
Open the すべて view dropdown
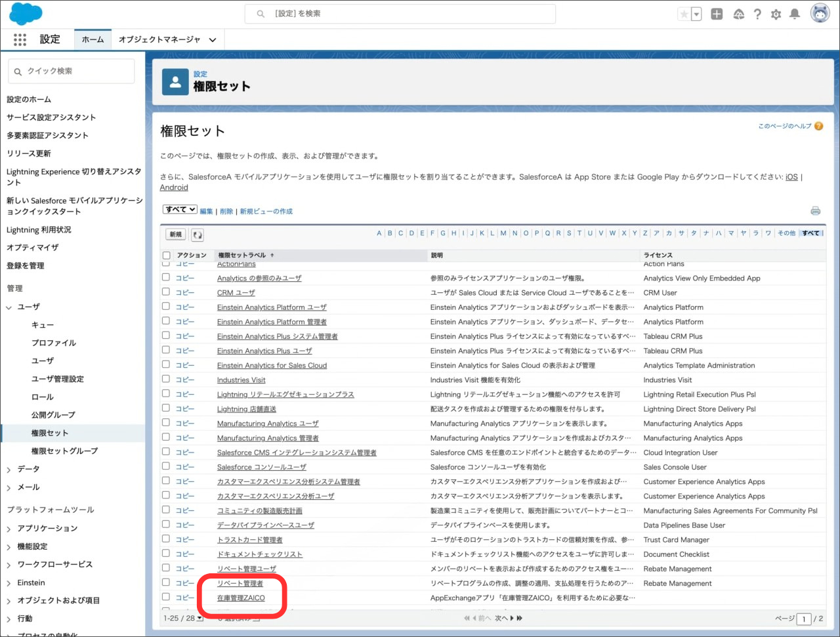coord(180,209)
